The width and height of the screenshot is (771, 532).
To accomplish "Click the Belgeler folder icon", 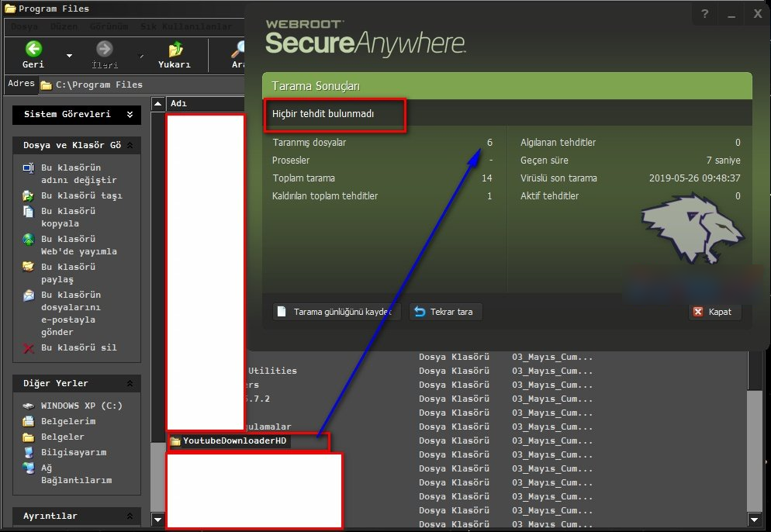I will [x=29, y=437].
